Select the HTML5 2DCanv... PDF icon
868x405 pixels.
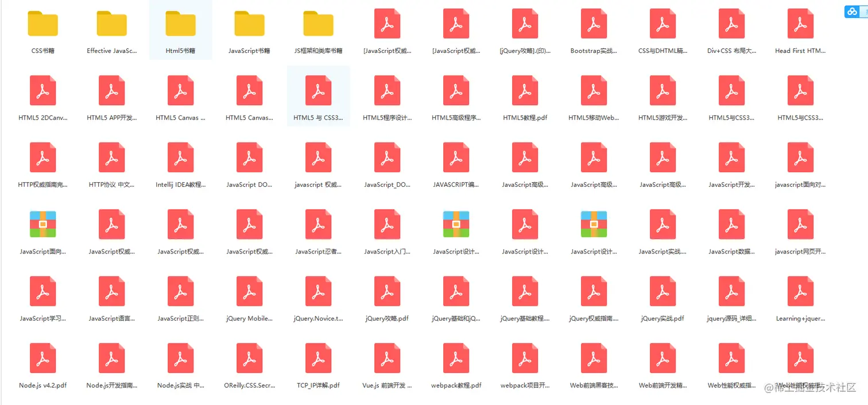click(43, 91)
